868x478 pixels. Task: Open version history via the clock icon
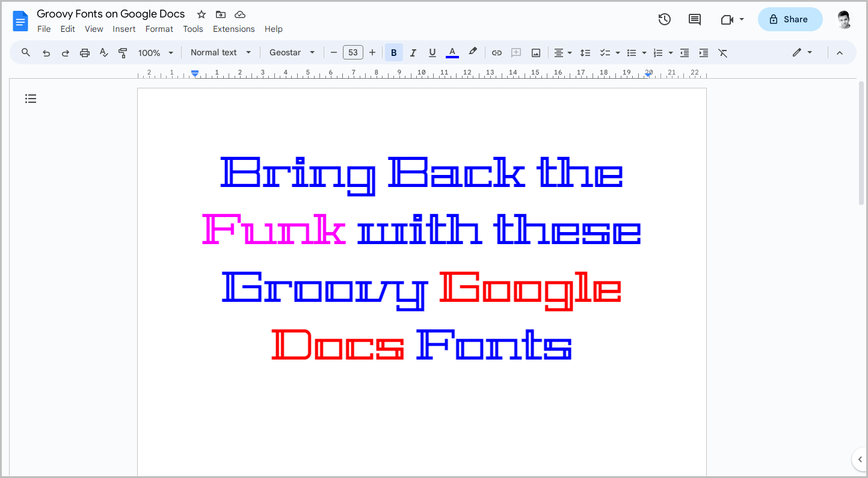coord(664,19)
